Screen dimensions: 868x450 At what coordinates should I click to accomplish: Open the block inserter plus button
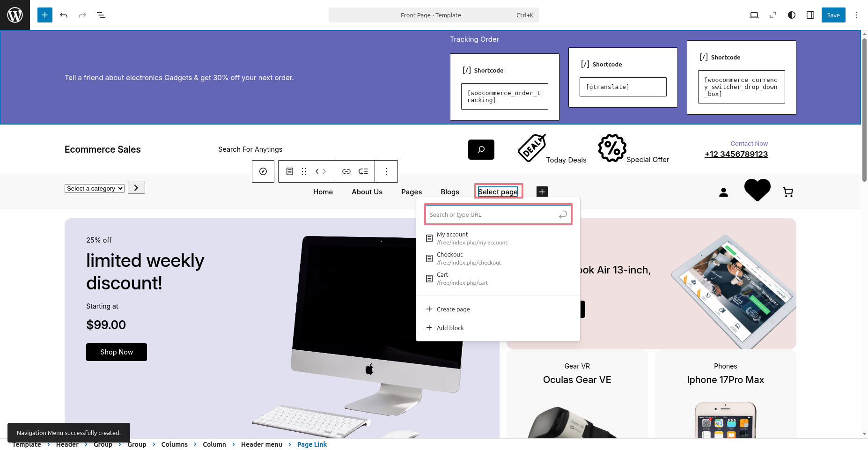pyautogui.click(x=45, y=15)
